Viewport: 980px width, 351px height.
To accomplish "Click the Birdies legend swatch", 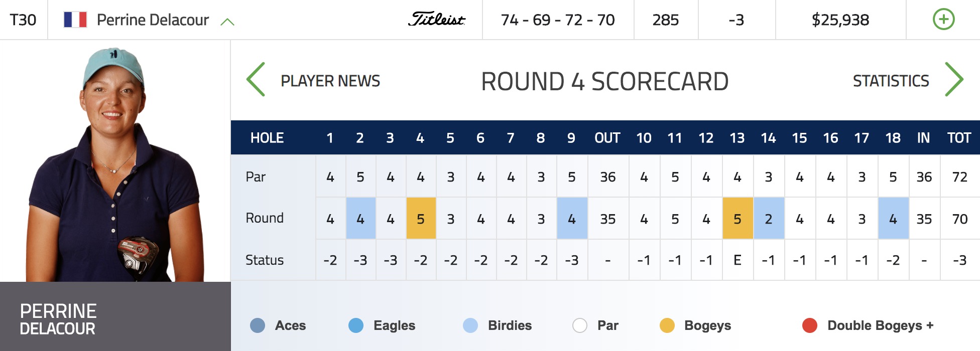I will 470,325.
